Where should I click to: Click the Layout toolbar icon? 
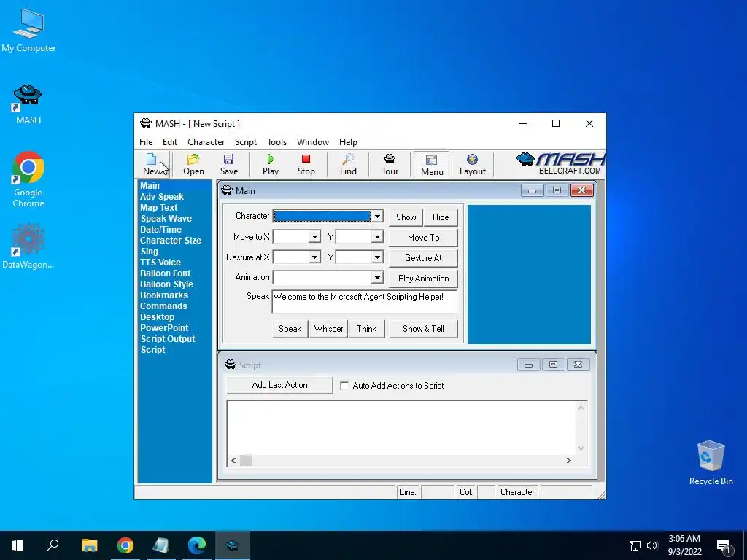[472, 164]
